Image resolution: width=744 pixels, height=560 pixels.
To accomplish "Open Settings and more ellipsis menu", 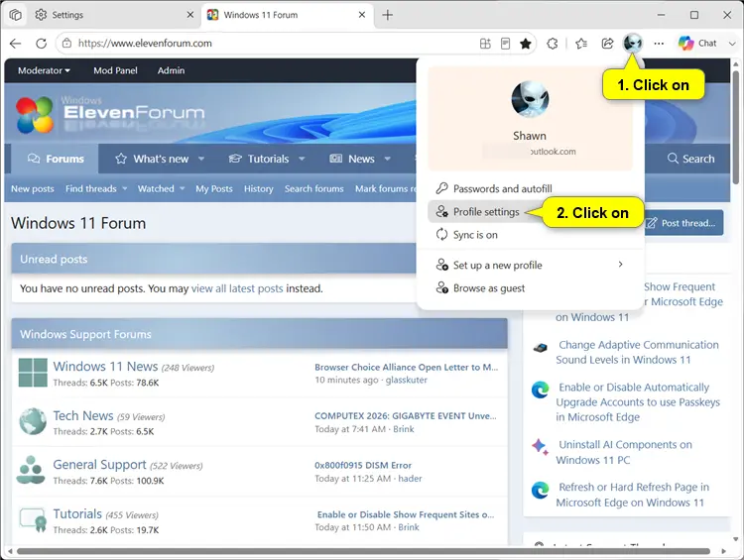I will [659, 44].
